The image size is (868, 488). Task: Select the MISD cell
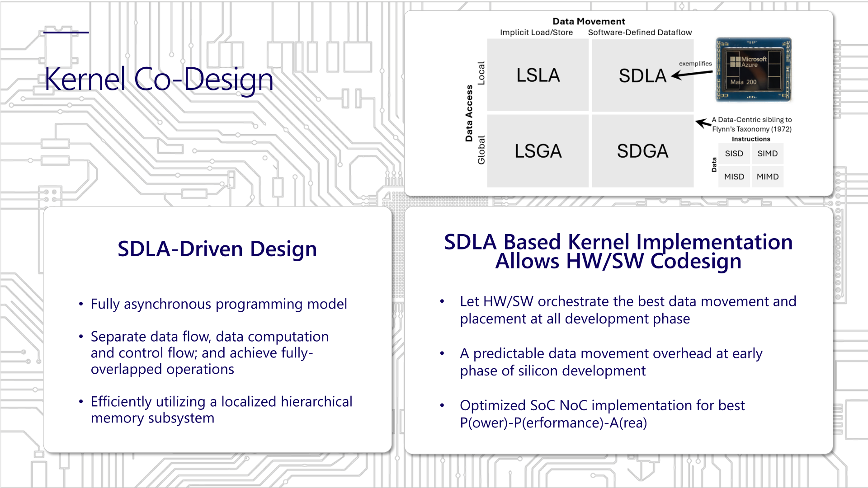click(x=734, y=177)
